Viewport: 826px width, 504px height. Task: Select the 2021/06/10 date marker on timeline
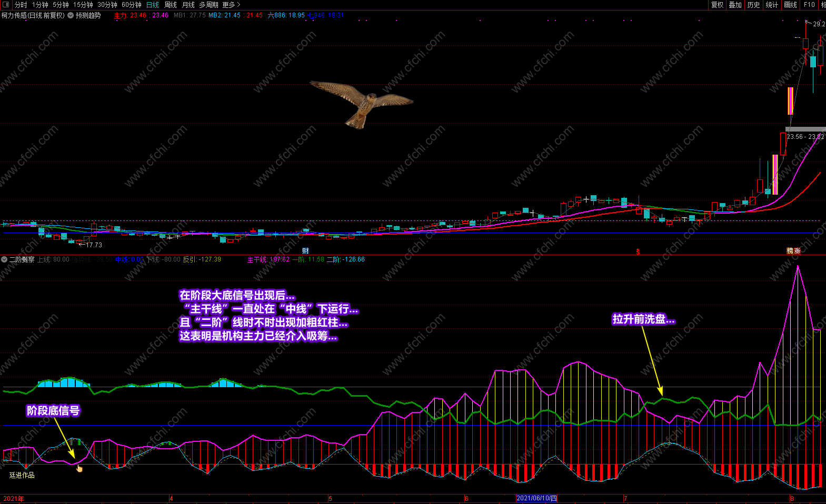coord(536,498)
